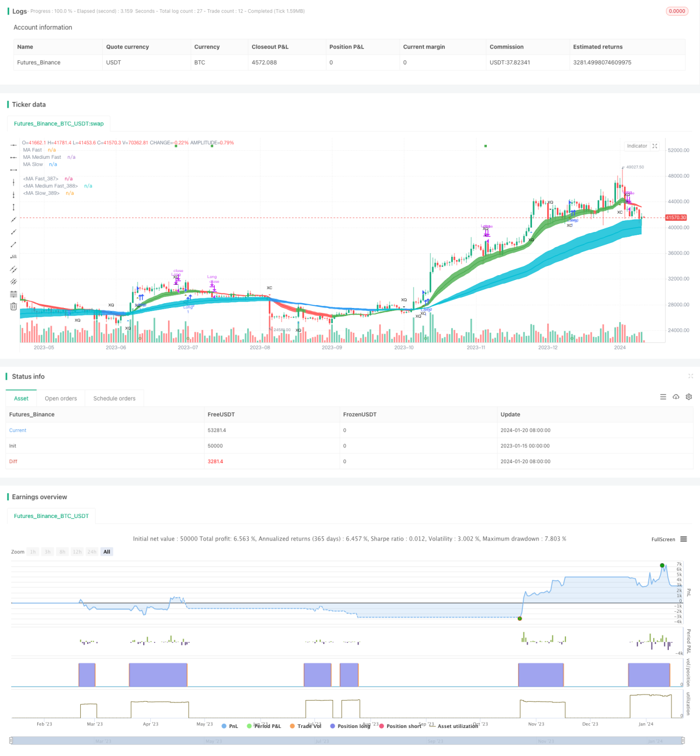Click the expand icon beside the Indicator button
The height and width of the screenshot is (756, 700).
[x=655, y=146]
